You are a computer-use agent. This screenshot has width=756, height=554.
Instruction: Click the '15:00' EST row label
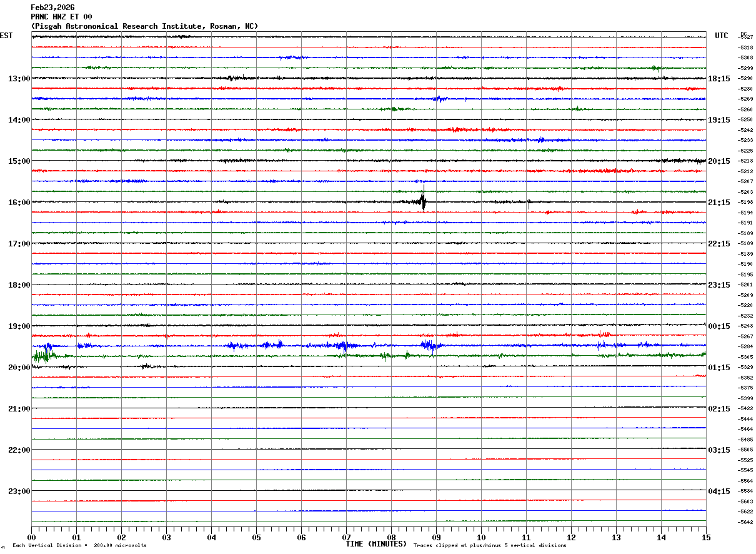pyautogui.click(x=19, y=161)
